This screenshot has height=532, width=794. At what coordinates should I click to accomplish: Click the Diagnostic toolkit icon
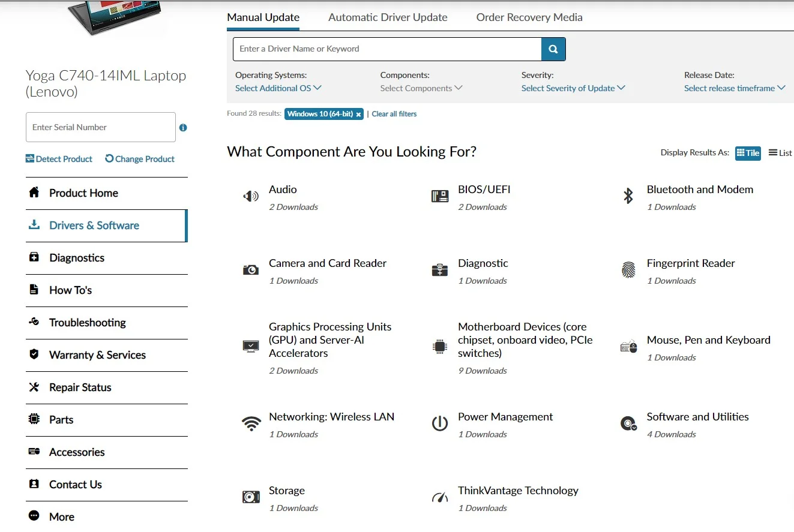coord(440,270)
